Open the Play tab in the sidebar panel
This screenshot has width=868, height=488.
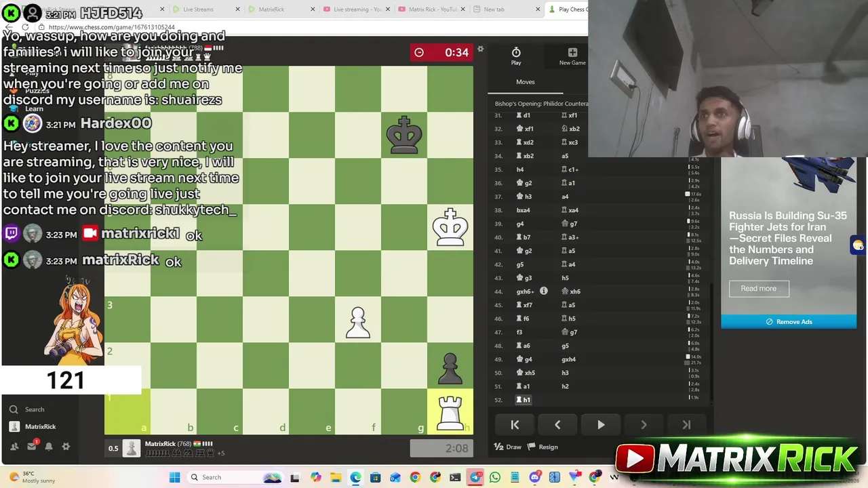516,56
